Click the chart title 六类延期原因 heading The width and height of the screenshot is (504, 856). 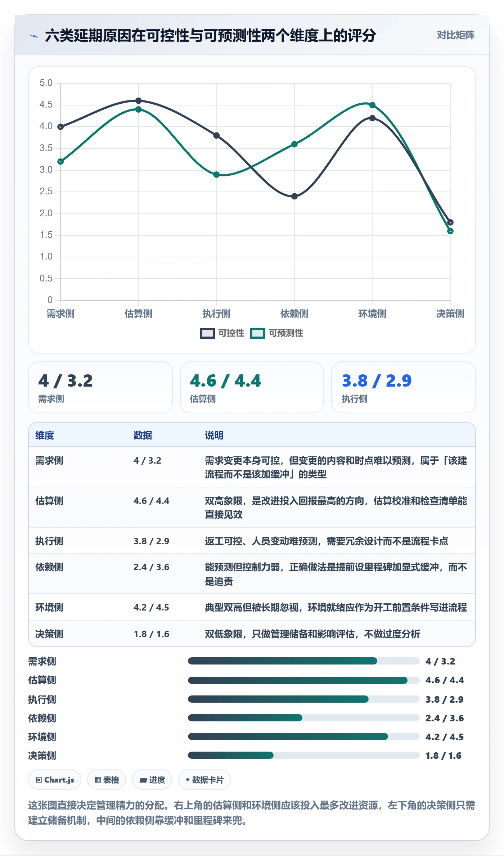click(x=211, y=35)
